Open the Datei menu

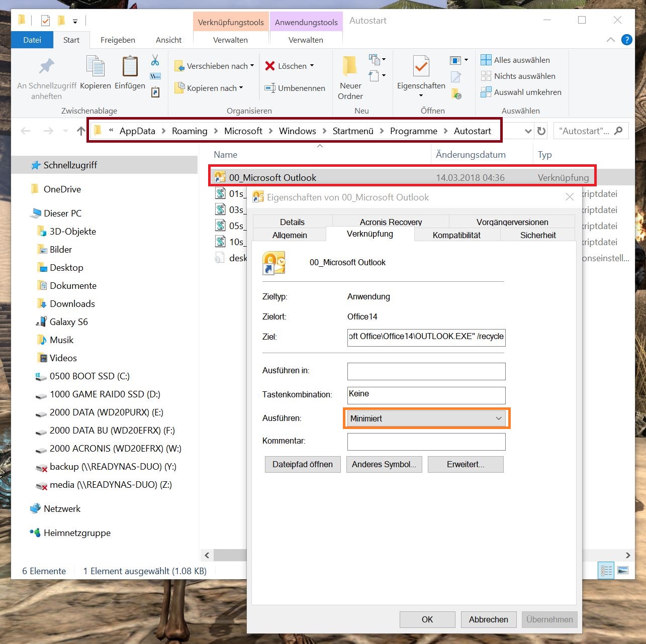pyautogui.click(x=32, y=40)
